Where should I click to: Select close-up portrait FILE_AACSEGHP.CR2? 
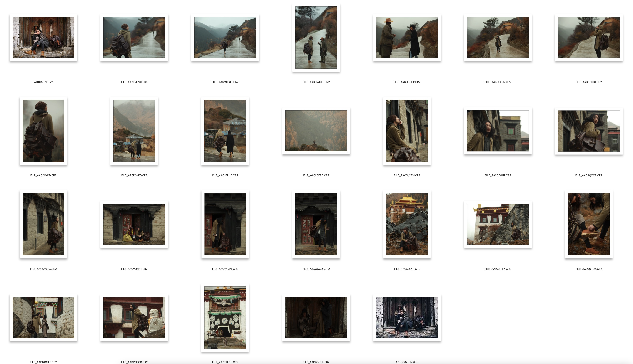[x=498, y=131]
